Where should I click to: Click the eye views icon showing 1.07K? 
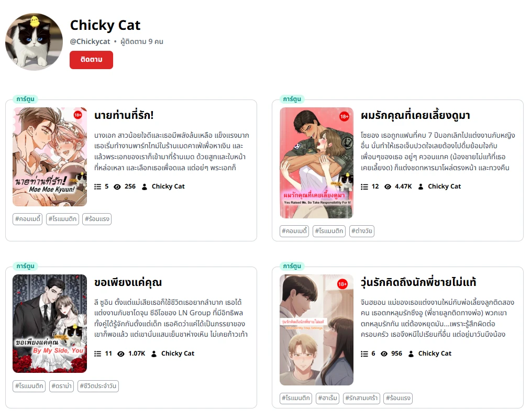pos(121,353)
